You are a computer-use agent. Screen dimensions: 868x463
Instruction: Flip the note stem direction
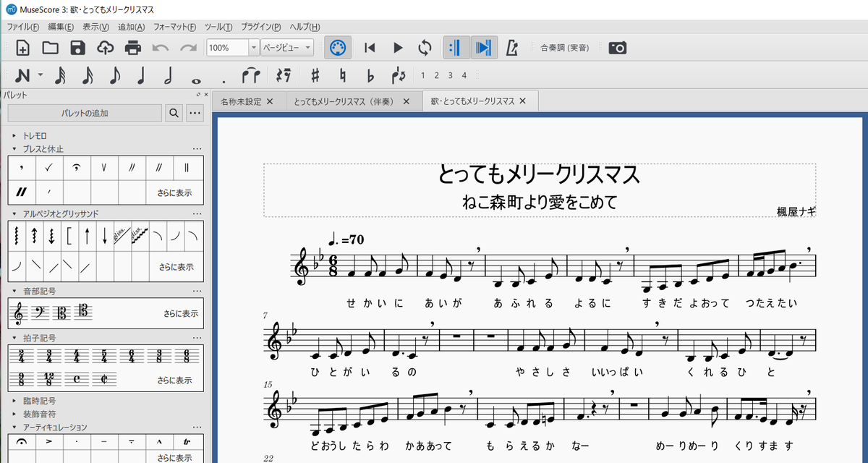(398, 75)
